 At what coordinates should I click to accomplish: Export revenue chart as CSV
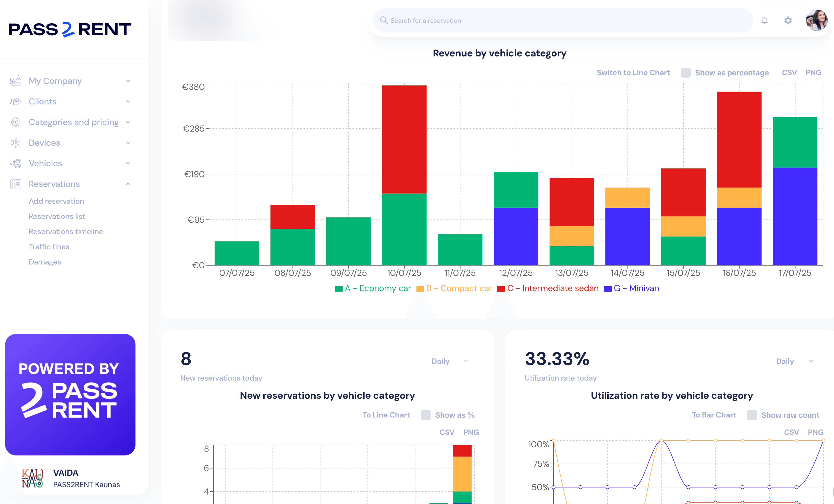pos(789,72)
